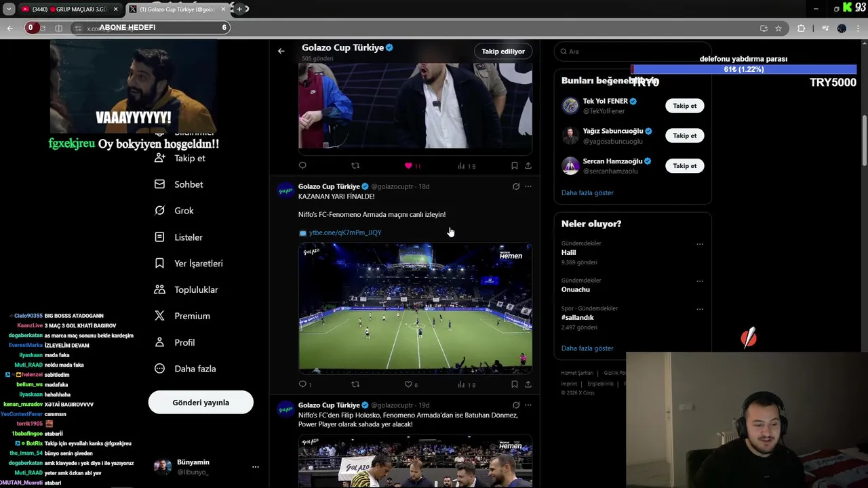Open Sercan Hamzaoğlu profile avatar
This screenshot has width=868, height=488.
pos(570,166)
